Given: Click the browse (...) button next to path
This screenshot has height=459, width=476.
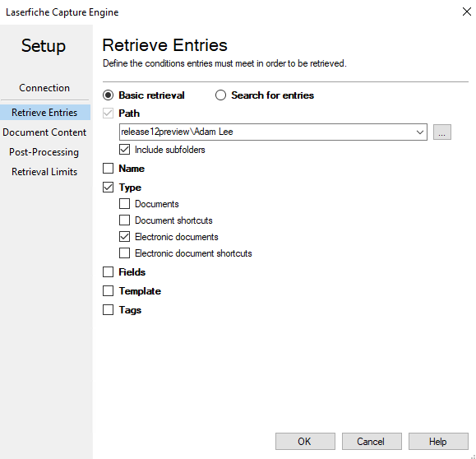Looking at the screenshot, I should coord(442,132).
